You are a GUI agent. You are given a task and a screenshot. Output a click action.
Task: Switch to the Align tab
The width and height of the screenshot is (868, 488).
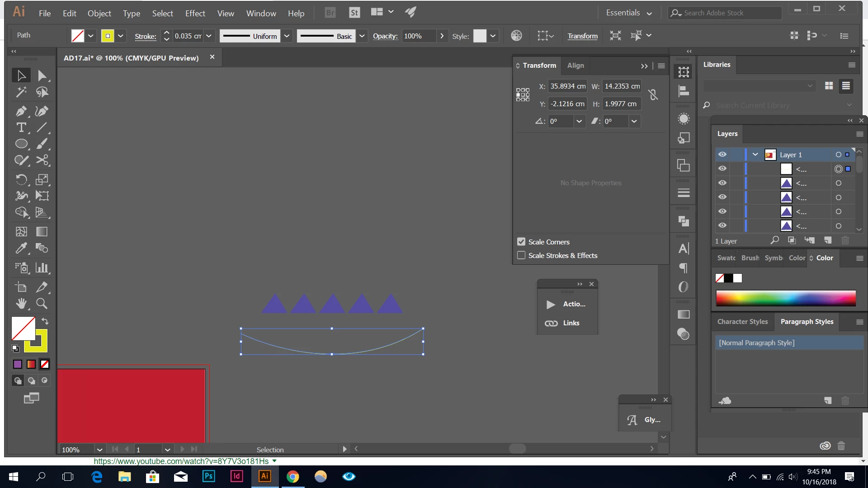tap(576, 66)
